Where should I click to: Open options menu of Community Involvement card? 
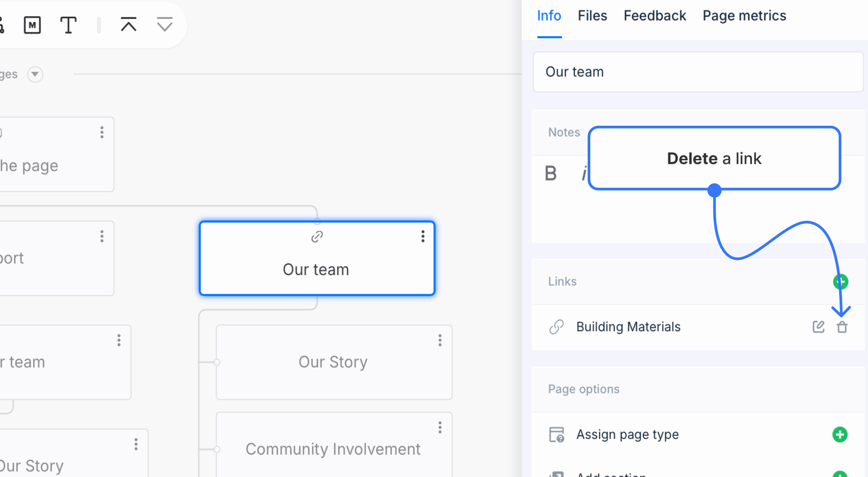440,428
